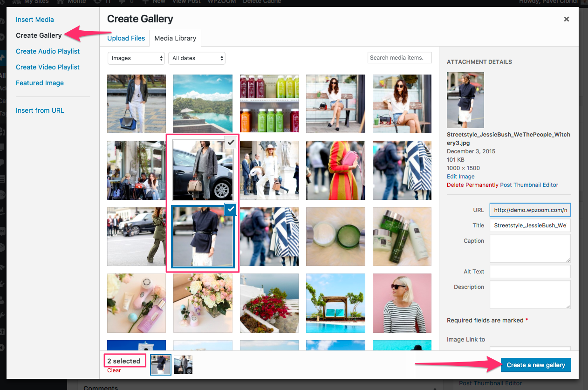The height and width of the screenshot is (390, 588).
Task: Click the Create a new gallery button
Action: 535,365
